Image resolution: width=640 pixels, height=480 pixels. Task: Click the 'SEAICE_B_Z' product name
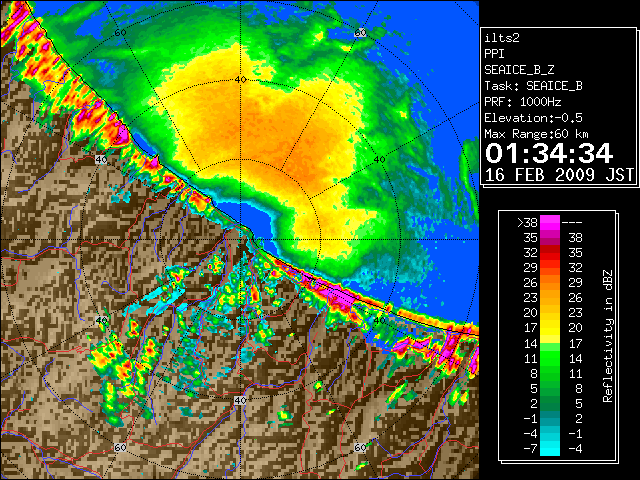(x=519, y=70)
